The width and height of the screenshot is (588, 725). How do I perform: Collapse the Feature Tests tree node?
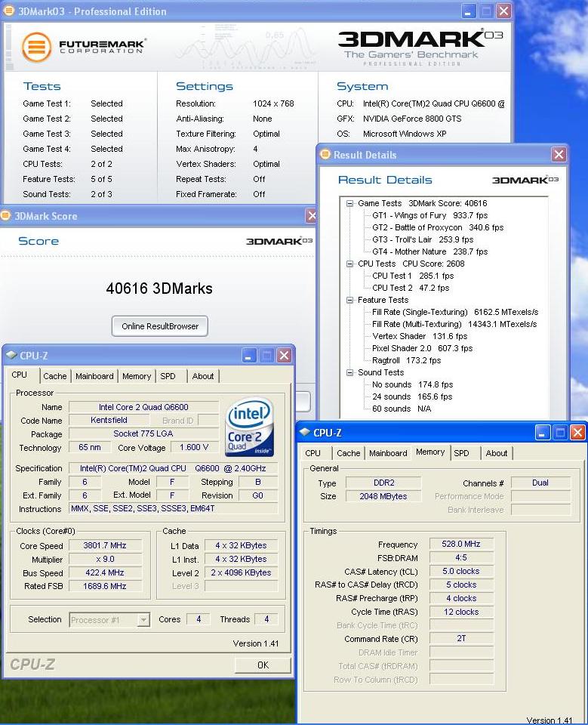(x=350, y=300)
